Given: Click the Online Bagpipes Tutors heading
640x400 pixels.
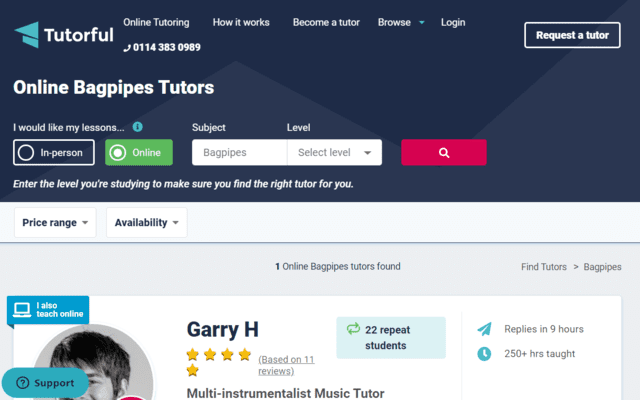Looking at the screenshot, I should click(x=113, y=87).
